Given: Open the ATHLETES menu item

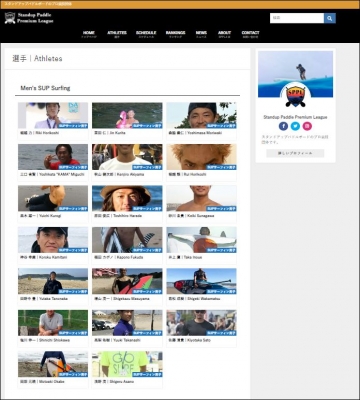Looking at the screenshot, I should tap(117, 34).
